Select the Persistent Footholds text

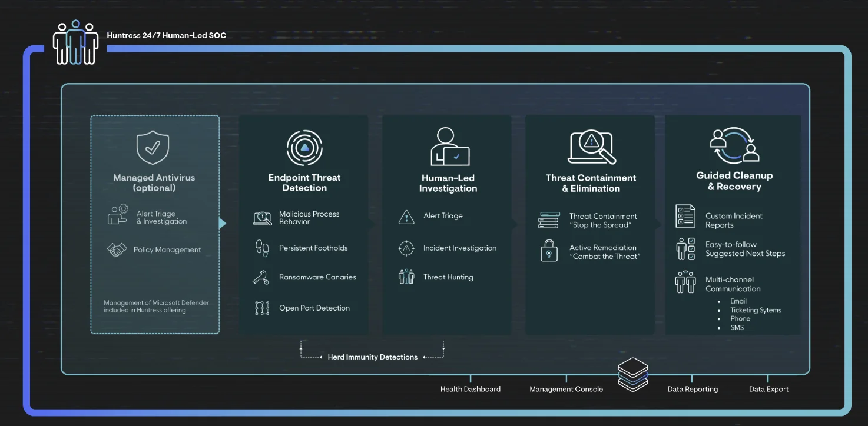313,248
